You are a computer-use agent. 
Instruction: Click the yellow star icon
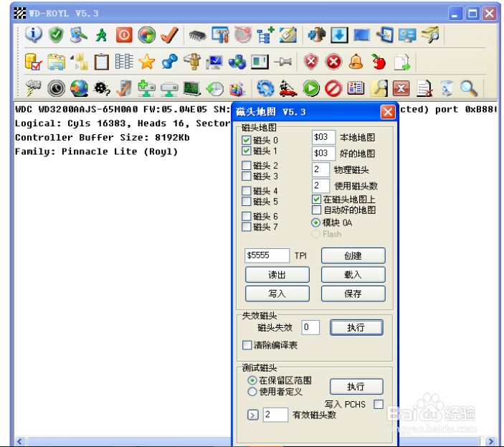(x=147, y=62)
